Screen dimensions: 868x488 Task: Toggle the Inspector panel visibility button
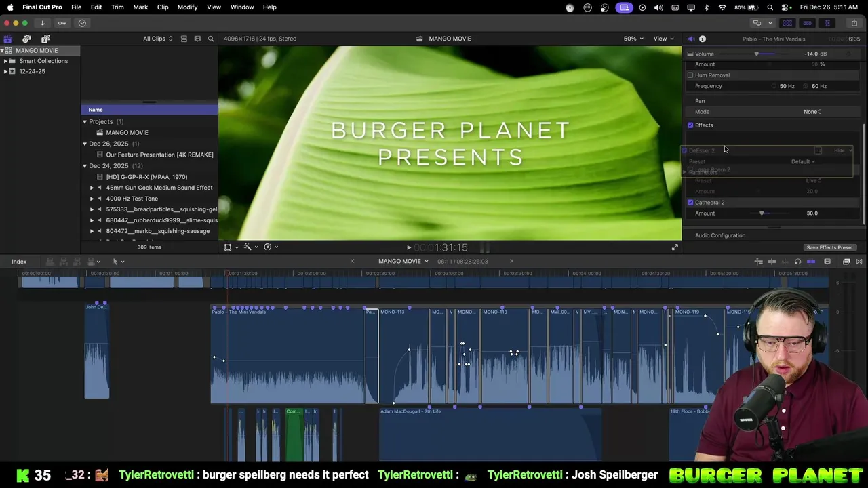(827, 23)
